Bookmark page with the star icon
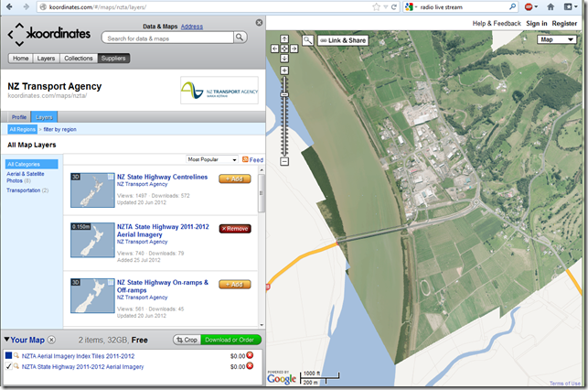Image resolution: width=588 pixels, height=390 pixels. pyautogui.click(x=376, y=6)
